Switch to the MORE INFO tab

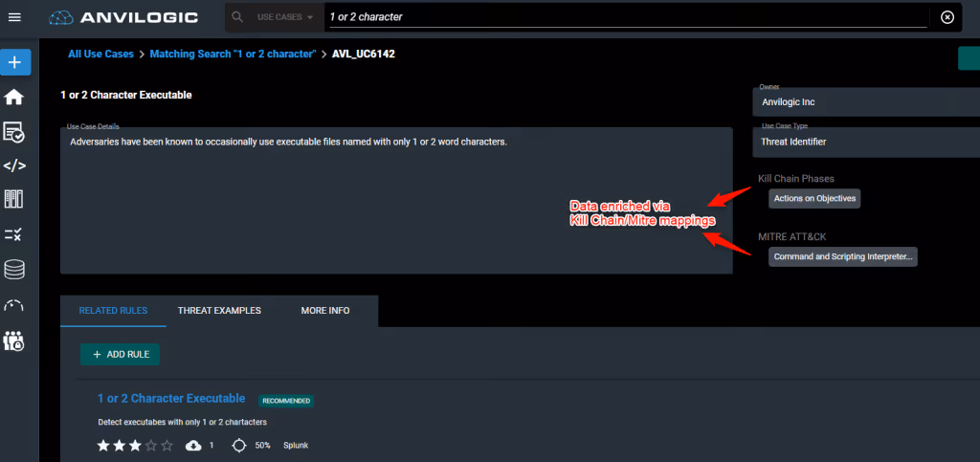[325, 310]
